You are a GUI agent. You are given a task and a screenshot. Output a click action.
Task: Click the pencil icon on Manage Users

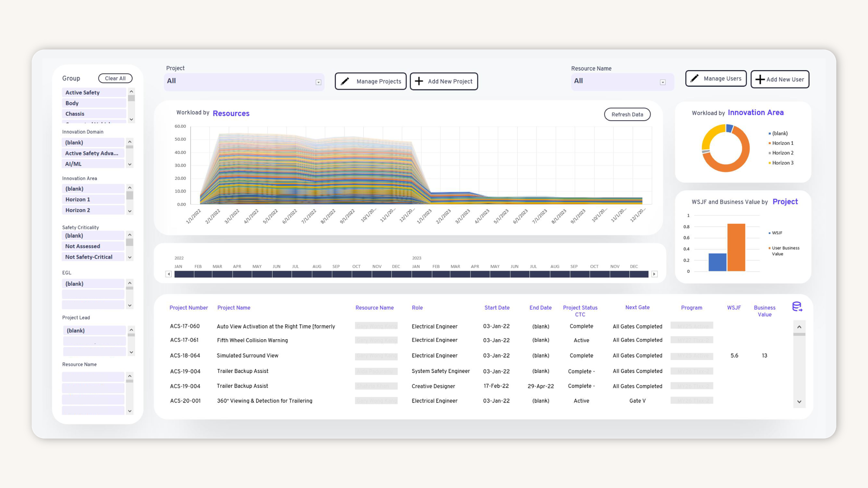pyautogui.click(x=694, y=79)
